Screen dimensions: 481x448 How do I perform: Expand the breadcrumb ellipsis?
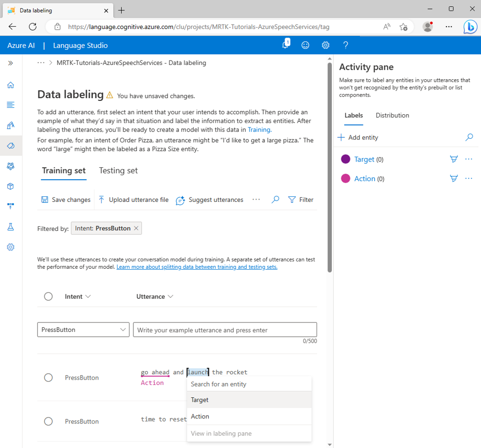pos(41,63)
